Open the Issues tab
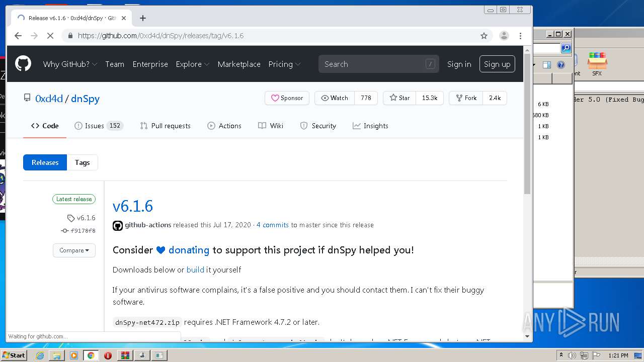644x362 pixels. click(98, 126)
